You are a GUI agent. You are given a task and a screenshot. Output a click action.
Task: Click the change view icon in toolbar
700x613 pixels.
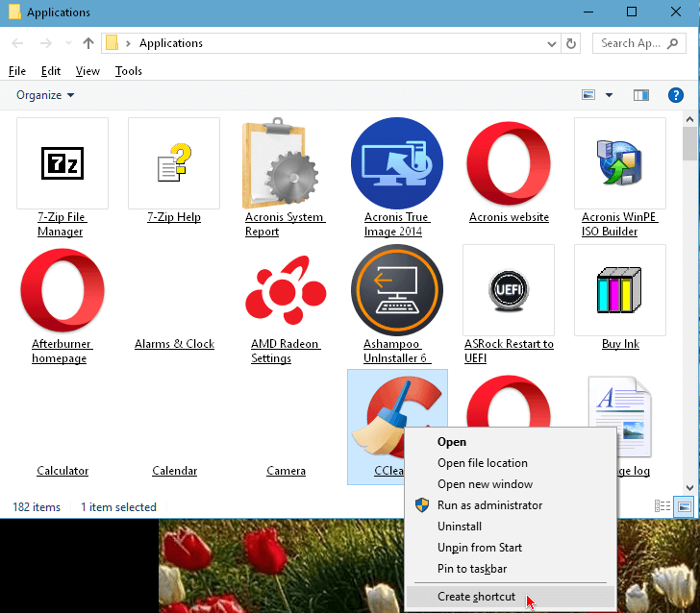[588, 95]
